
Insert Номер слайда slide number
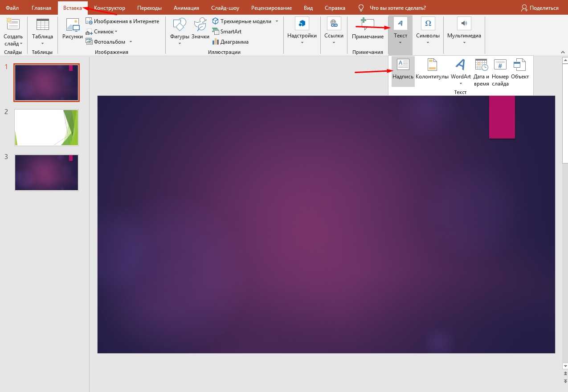pyautogui.click(x=500, y=65)
